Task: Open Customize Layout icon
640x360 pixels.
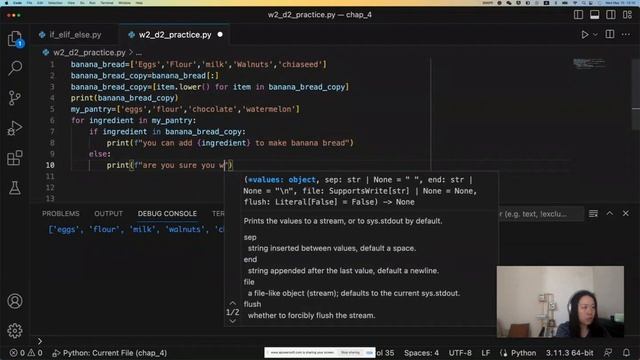Action: click(x=627, y=15)
